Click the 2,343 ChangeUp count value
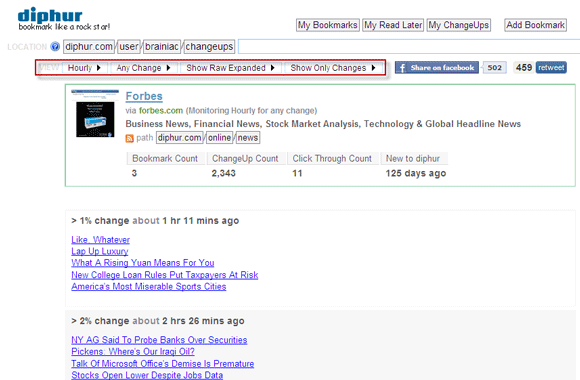The height and width of the screenshot is (380, 580). pos(223,173)
